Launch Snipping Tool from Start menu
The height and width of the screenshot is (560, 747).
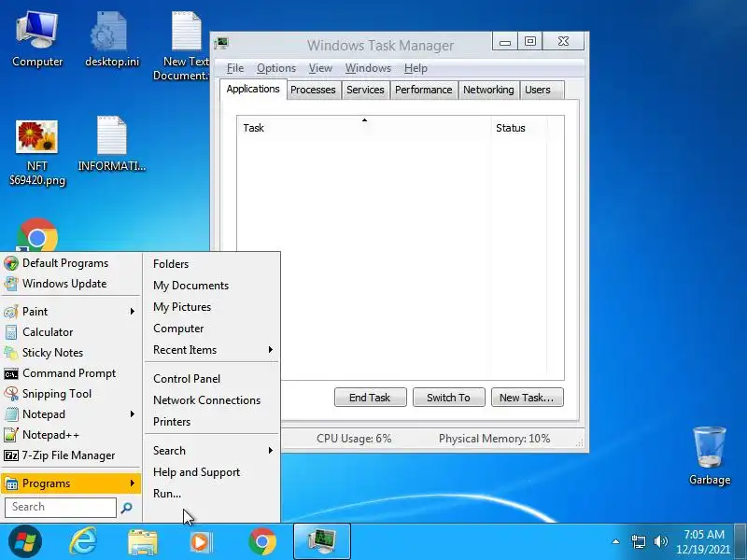point(71,393)
